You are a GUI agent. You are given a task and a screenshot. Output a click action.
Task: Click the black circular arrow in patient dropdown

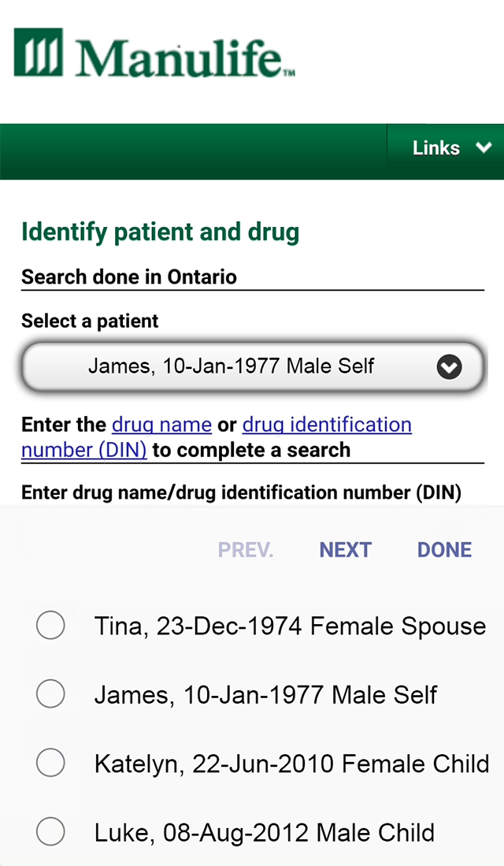click(449, 367)
